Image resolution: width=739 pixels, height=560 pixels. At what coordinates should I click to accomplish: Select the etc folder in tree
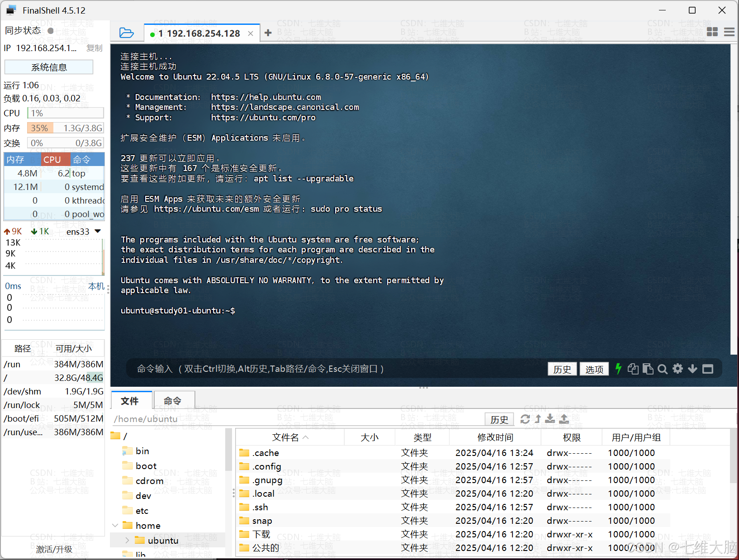pos(142,511)
